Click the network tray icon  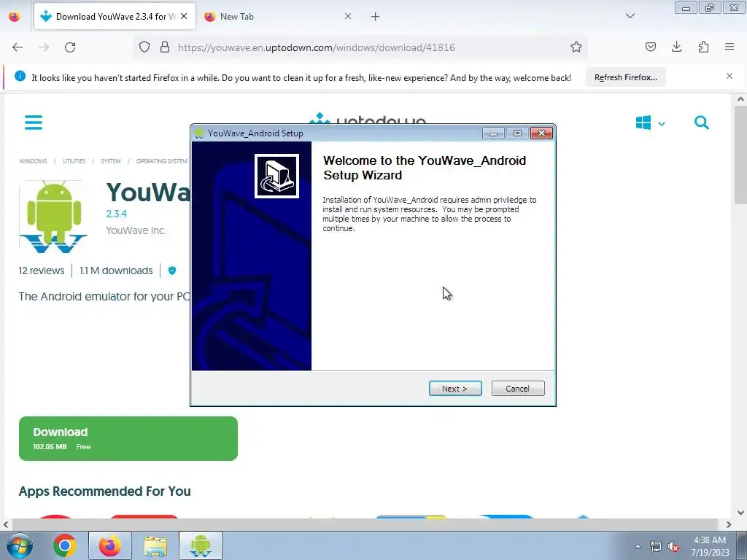click(x=656, y=547)
